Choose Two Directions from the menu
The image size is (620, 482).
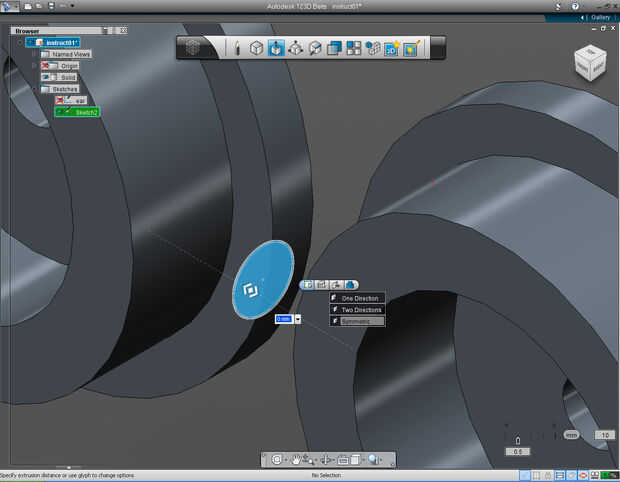[x=361, y=310]
